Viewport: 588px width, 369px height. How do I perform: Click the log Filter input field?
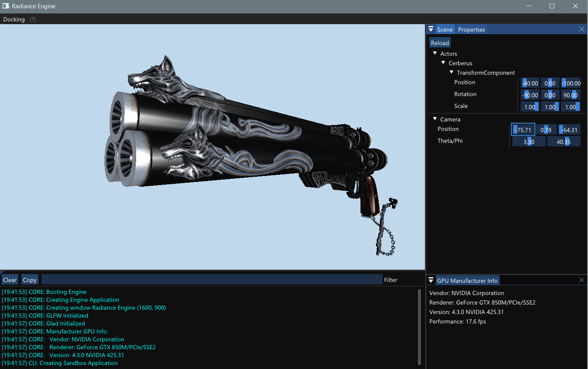click(212, 280)
